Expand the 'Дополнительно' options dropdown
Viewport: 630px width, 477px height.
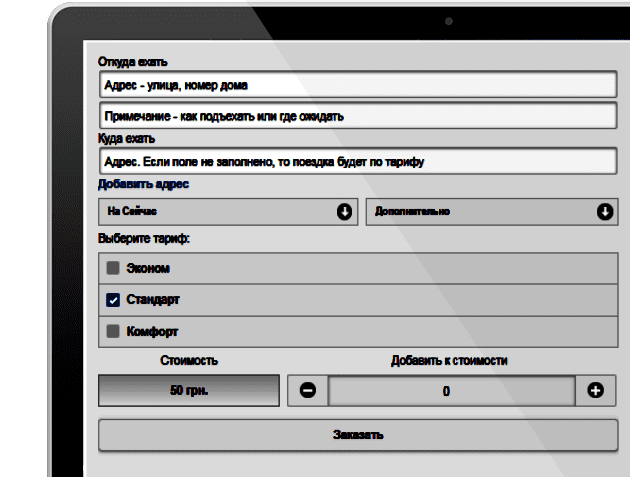(480, 212)
